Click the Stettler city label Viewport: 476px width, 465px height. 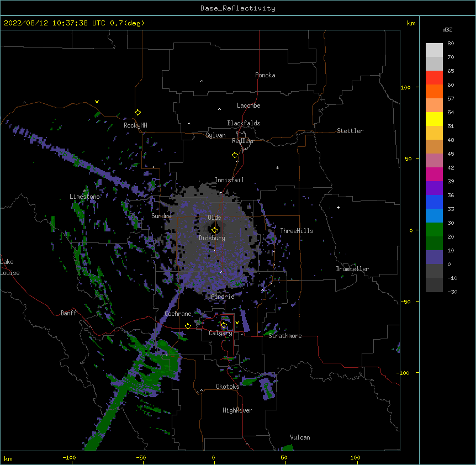(350, 131)
